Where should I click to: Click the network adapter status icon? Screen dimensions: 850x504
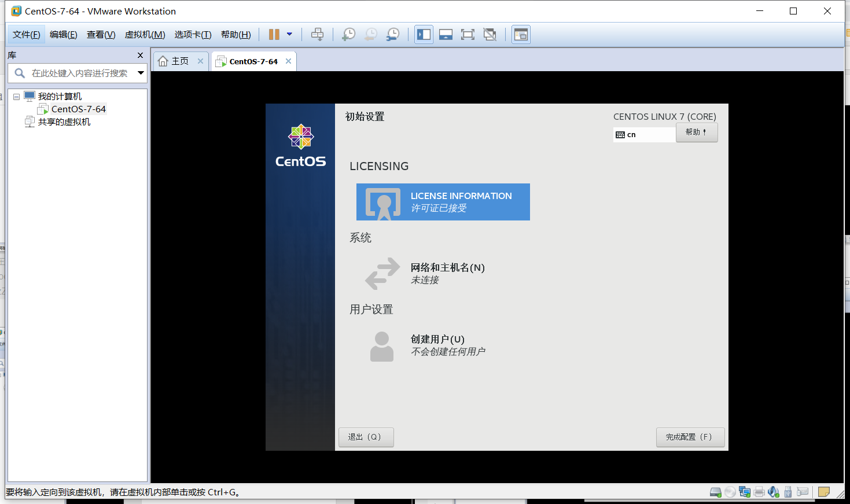click(745, 492)
